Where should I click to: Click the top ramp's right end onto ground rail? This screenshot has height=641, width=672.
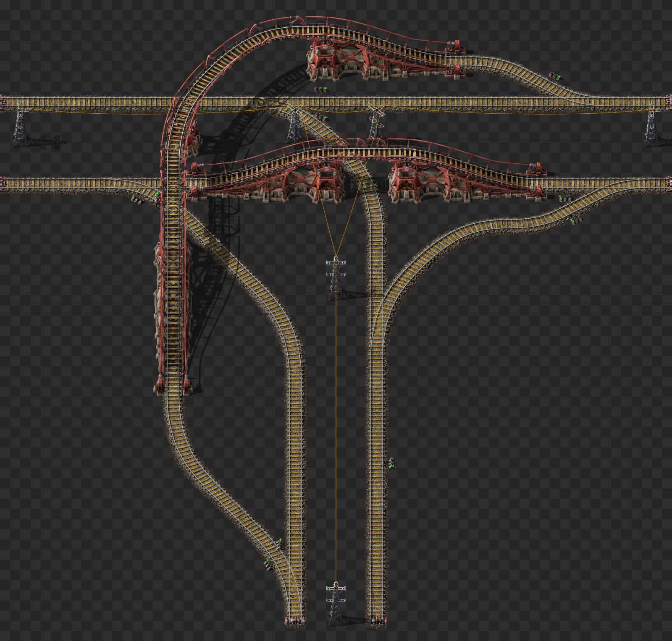[456, 59]
